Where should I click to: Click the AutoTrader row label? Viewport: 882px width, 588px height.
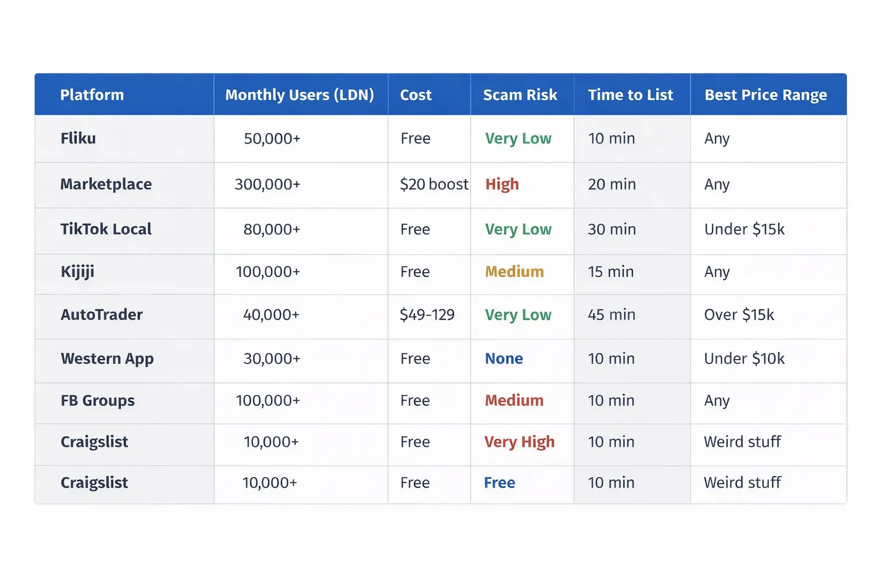(101, 315)
